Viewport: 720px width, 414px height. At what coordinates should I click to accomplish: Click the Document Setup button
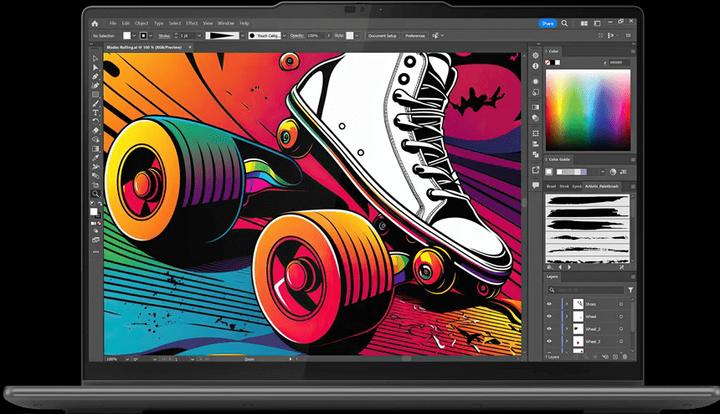(x=382, y=35)
